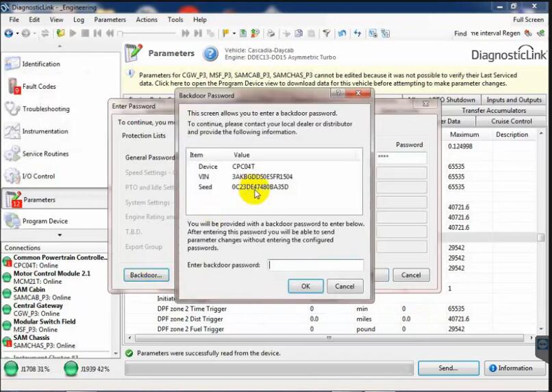Click OK in Backdoor Password dialog
The width and height of the screenshot is (552, 392).
(305, 287)
